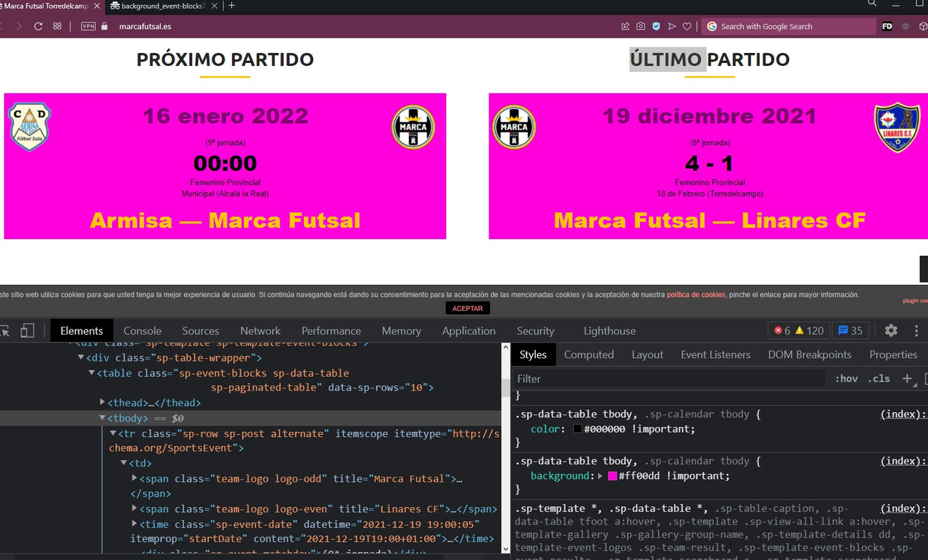Toggle the :hov element state panel

coord(846,379)
